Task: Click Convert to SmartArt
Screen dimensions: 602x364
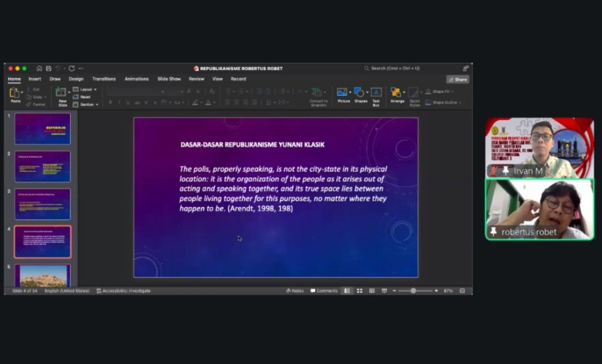Action: 318,97
